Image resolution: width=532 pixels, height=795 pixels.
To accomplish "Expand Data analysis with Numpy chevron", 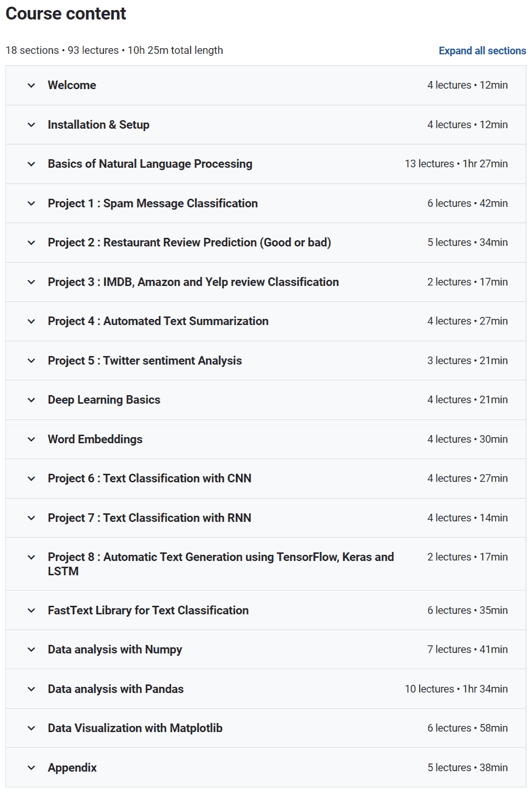I will [31, 650].
